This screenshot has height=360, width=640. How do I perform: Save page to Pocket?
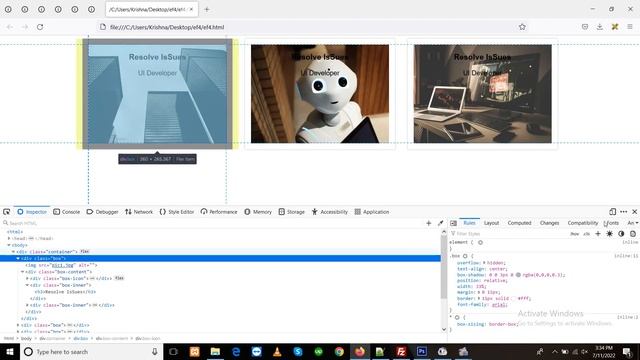pyautogui.click(x=585, y=27)
